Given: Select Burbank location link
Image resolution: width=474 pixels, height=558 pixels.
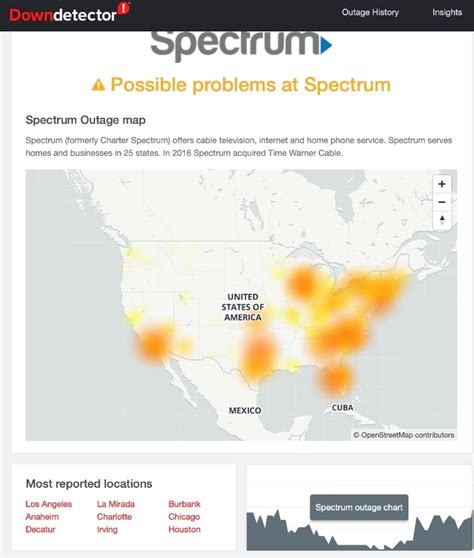Looking at the screenshot, I should [184, 504].
